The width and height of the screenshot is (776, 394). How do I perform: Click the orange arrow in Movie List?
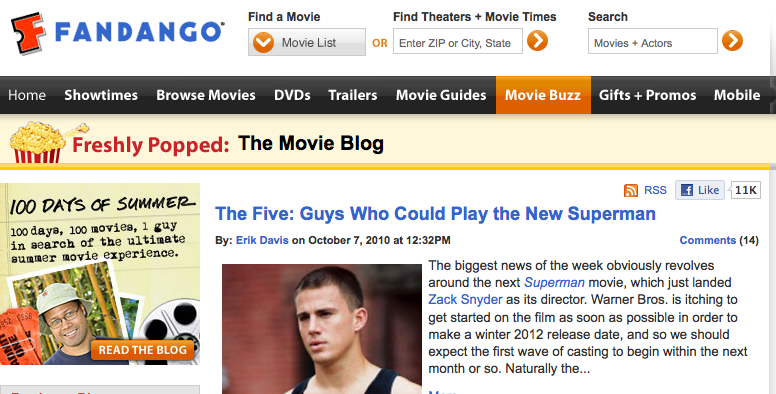click(263, 43)
